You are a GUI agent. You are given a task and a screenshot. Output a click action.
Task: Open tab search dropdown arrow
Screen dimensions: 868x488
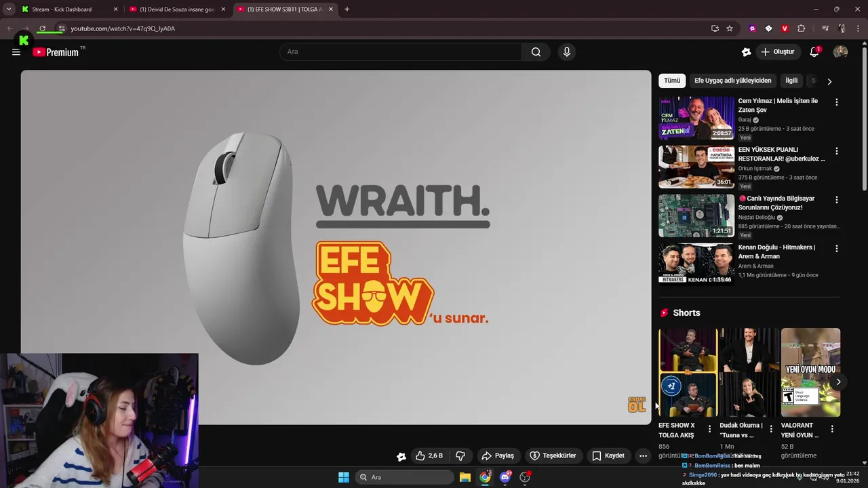tap(9, 9)
